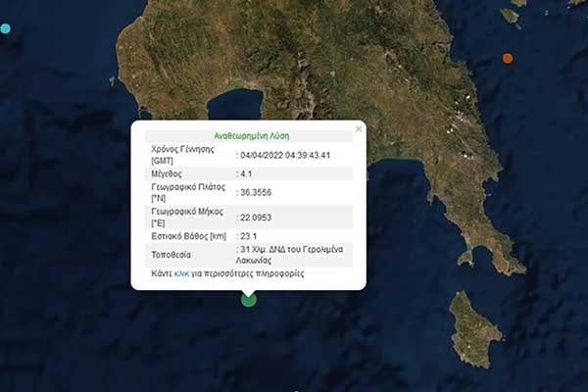
Task: Click the 'Γεωγραφικό Μήκος' label
Action: [188, 211]
